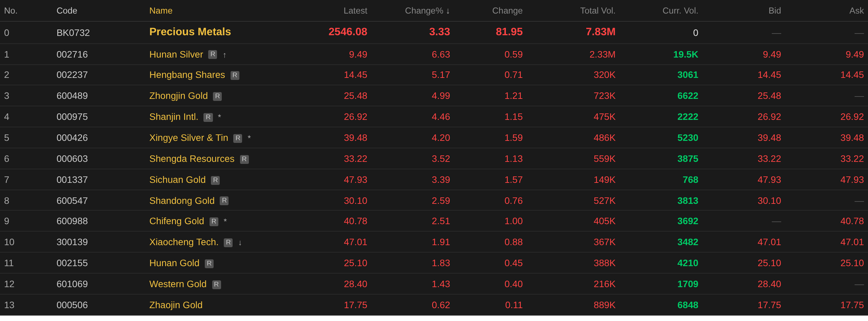Sort the table by Latest price column

[355, 11]
